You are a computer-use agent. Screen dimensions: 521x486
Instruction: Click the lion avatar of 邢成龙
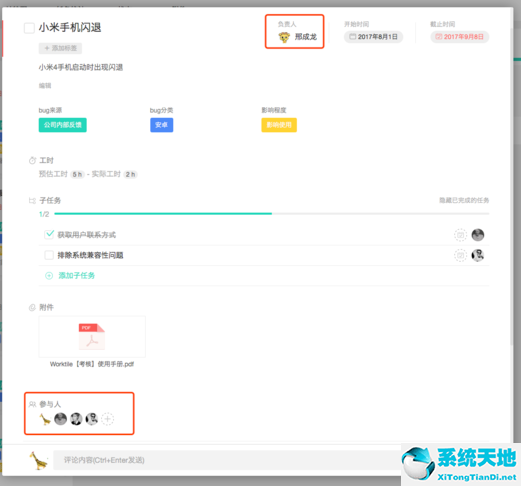pyautogui.click(x=284, y=37)
